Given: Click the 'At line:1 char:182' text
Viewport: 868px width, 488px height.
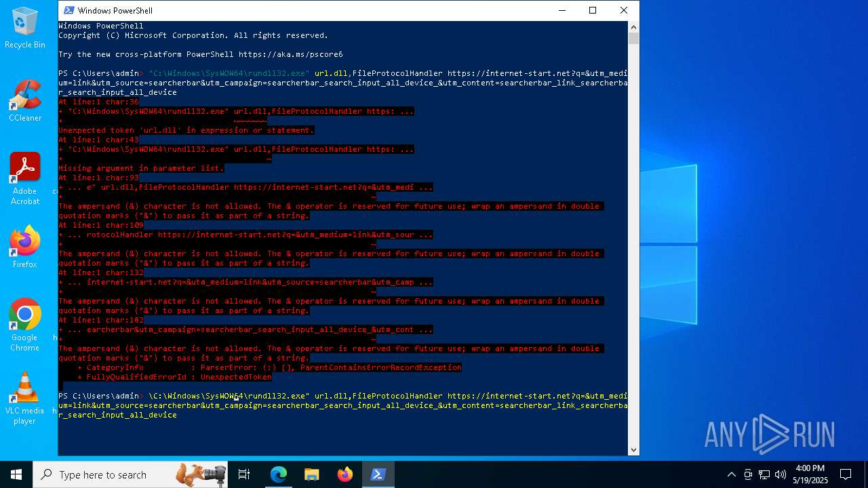Looking at the screenshot, I should pyautogui.click(x=101, y=320).
